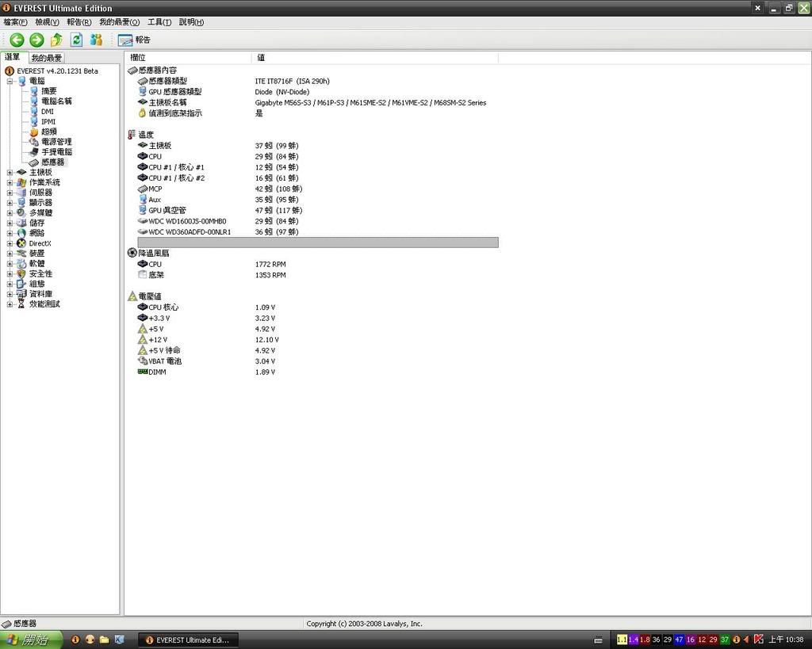Go forward with the green right arrow
Viewport: 812px width, 649px height.
(36, 40)
